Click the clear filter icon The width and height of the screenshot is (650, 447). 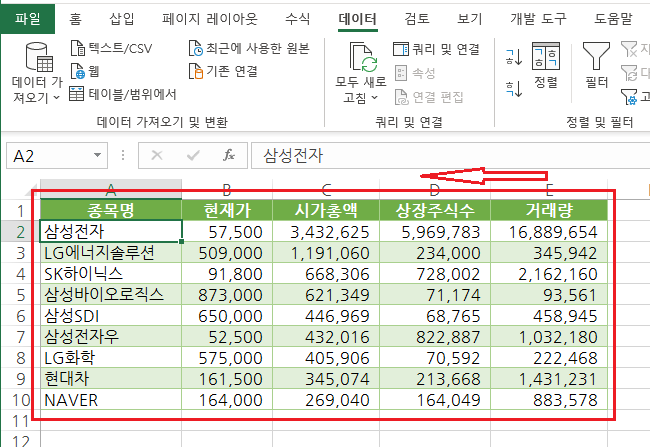[628, 49]
